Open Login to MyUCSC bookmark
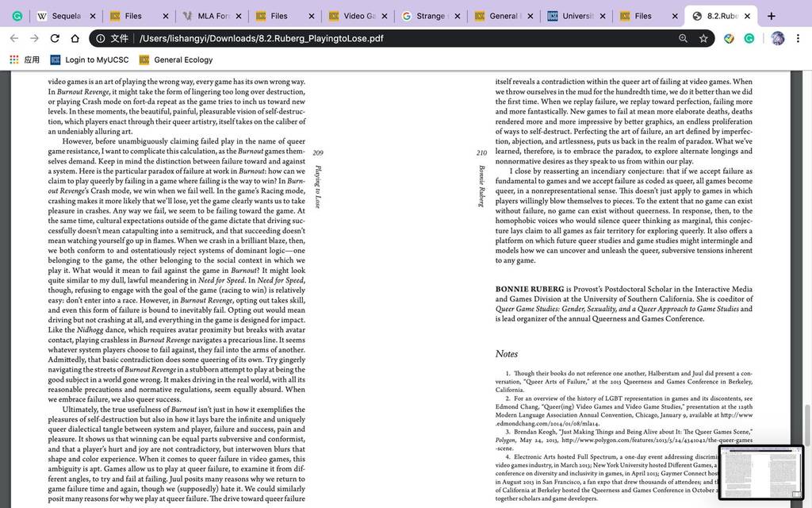The width and height of the screenshot is (812, 508). tap(89, 60)
